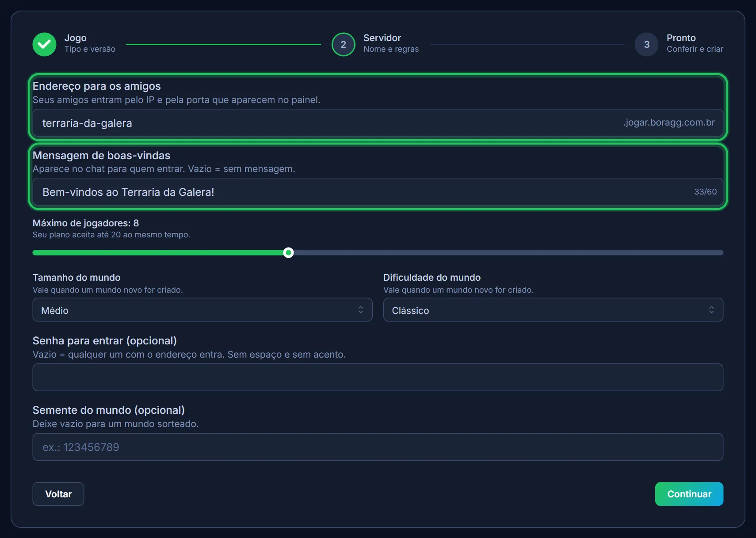Click the Continuar button
Screen dimensions: 756x538
tap(689, 494)
